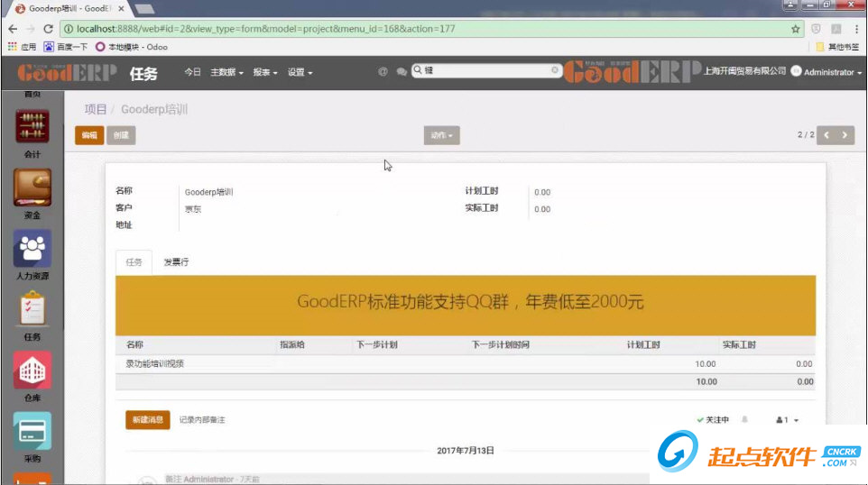This screenshot has height=485, width=868.
Task: Reload the page with refresh icon
Action: [x=48, y=29]
